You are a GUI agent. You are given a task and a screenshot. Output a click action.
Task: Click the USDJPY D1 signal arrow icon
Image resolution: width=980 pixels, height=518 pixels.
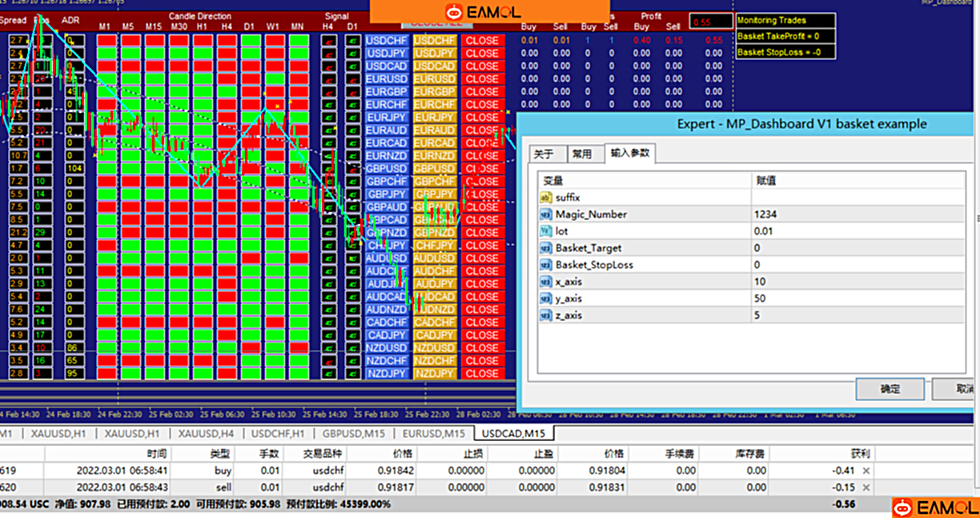[x=352, y=53]
